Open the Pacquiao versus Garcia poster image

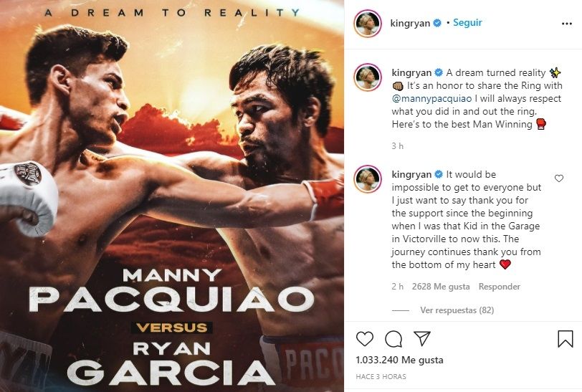coord(172,196)
